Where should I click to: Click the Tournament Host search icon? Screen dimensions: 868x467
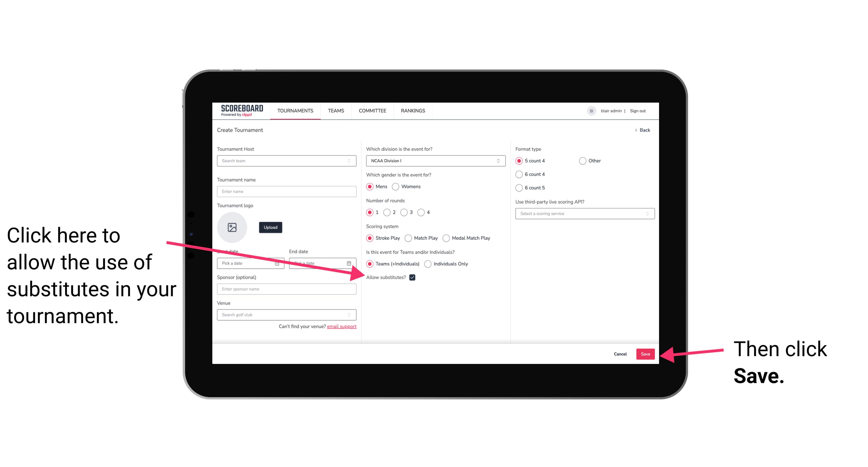coord(351,161)
